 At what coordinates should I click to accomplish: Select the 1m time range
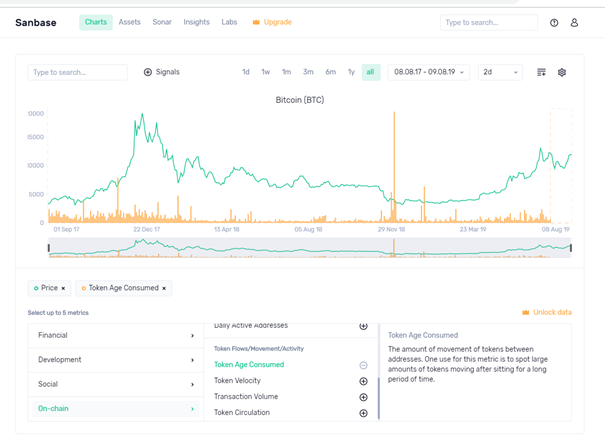[x=286, y=72]
